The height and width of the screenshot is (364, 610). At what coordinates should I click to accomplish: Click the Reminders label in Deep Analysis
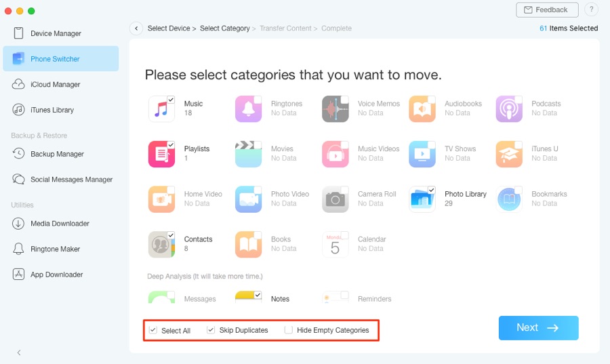(x=375, y=299)
